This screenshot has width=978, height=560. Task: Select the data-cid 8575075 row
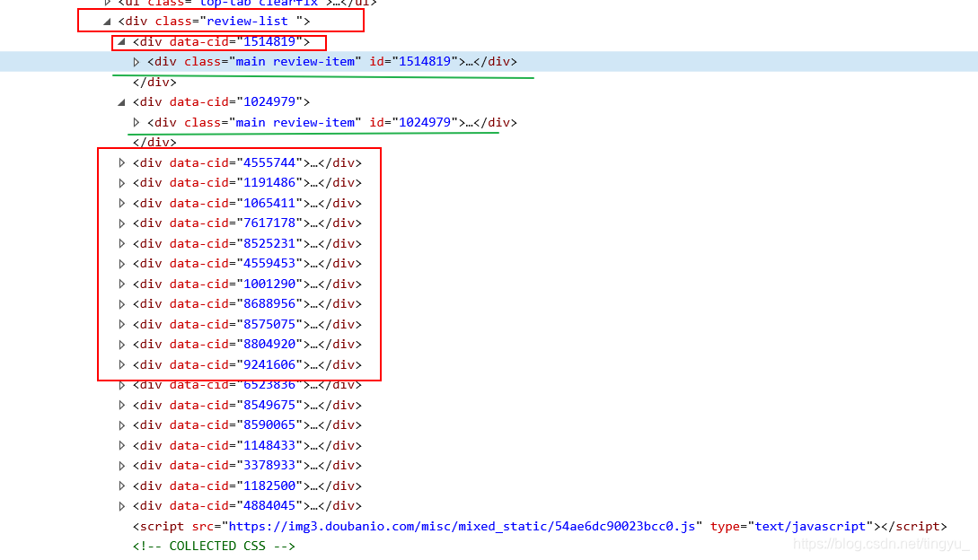click(247, 324)
